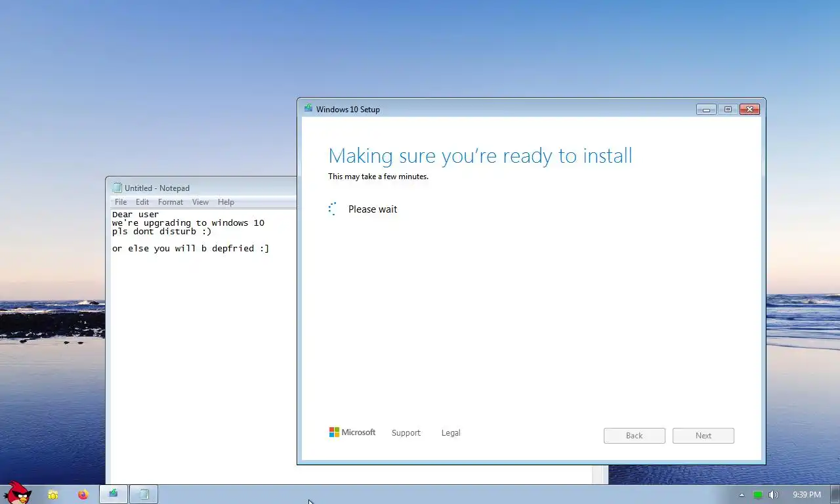Image resolution: width=840 pixels, height=504 pixels.
Task: Click the 'pls dont disturb :)' line
Action: pos(162,232)
